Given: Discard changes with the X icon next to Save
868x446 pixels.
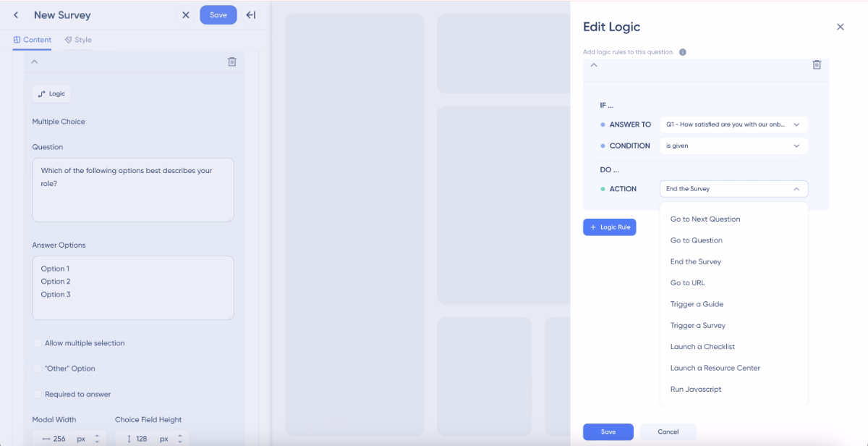Looking at the screenshot, I should pyautogui.click(x=186, y=15).
